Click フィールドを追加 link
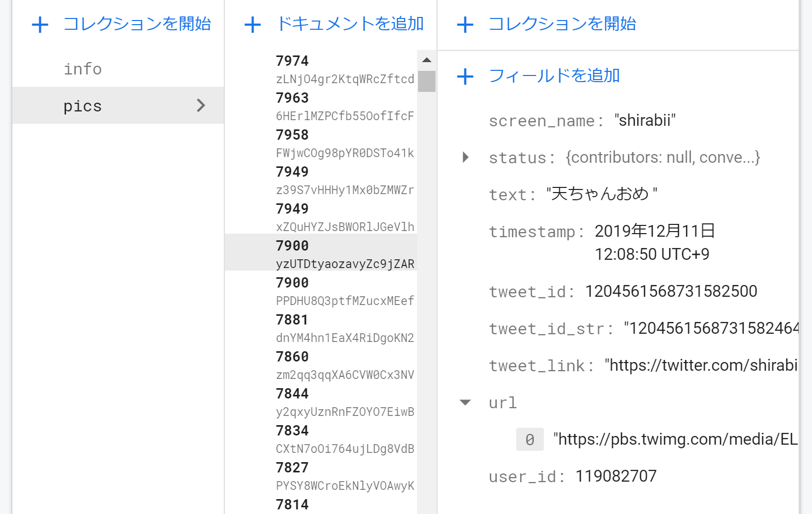This screenshot has height=514, width=812. [x=554, y=76]
